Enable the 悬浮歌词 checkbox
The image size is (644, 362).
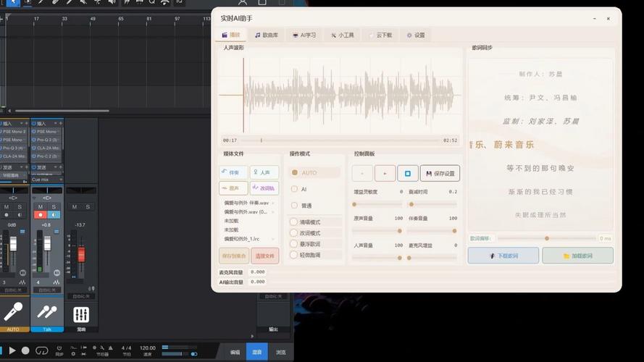[x=294, y=244]
